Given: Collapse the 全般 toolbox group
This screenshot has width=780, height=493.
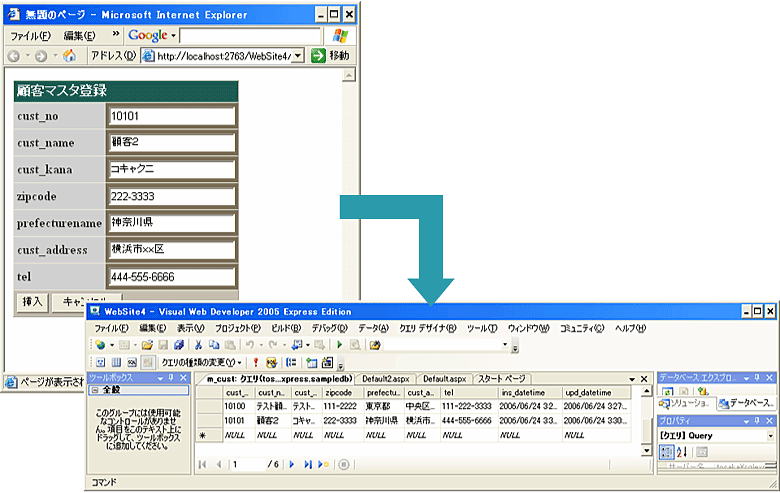Looking at the screenshot, I should point(95,391).
